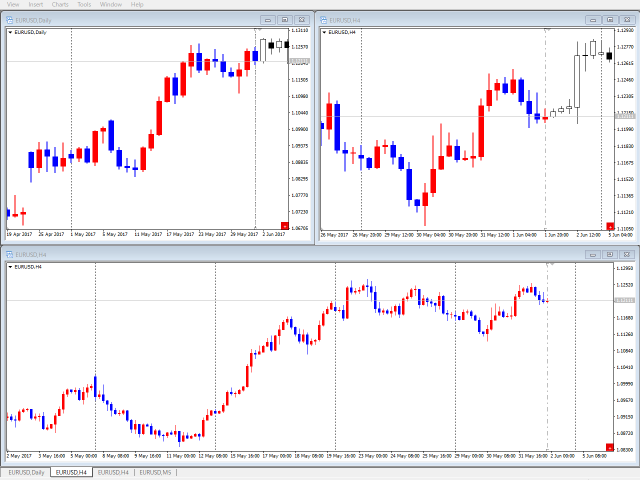The width and height of the screenshot is (640, 480).
Task: Switch to the EURUSD,Daily tab
Action: tap(26, 472)
